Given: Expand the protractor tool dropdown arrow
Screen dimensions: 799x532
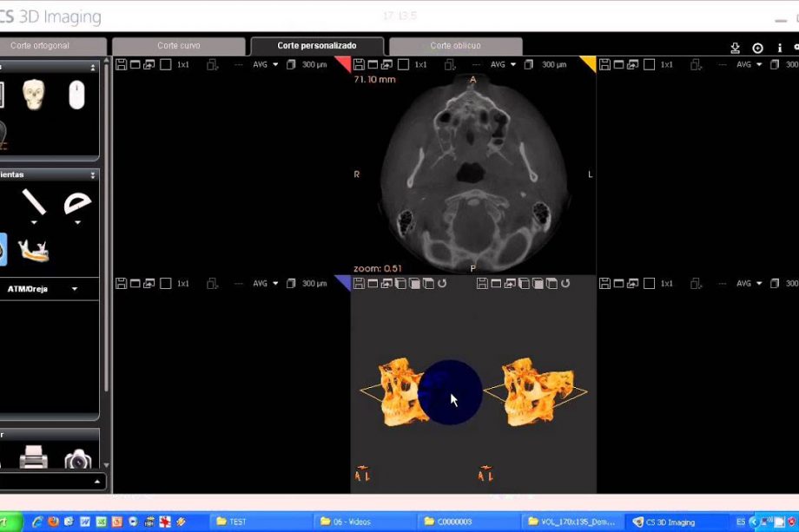Looking at the screenshot, I should click(77, 222).
